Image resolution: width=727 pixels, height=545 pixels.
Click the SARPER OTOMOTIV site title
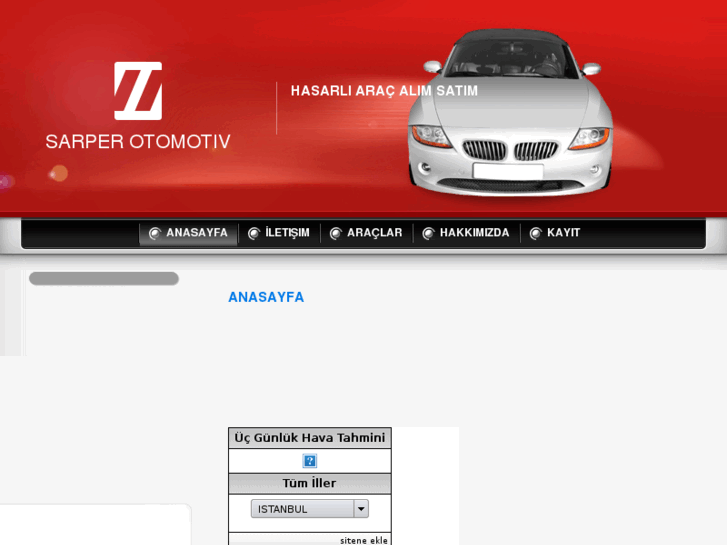138,141
